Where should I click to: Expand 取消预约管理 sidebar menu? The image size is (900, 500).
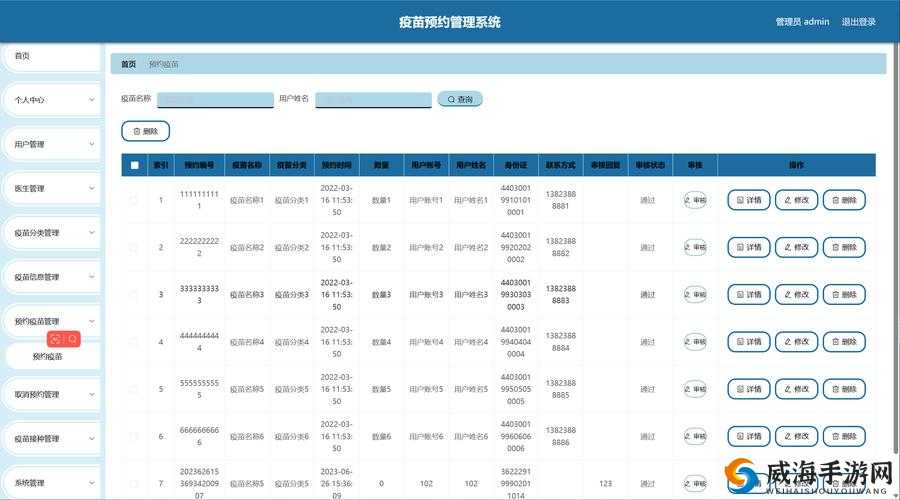coord(52,394)
